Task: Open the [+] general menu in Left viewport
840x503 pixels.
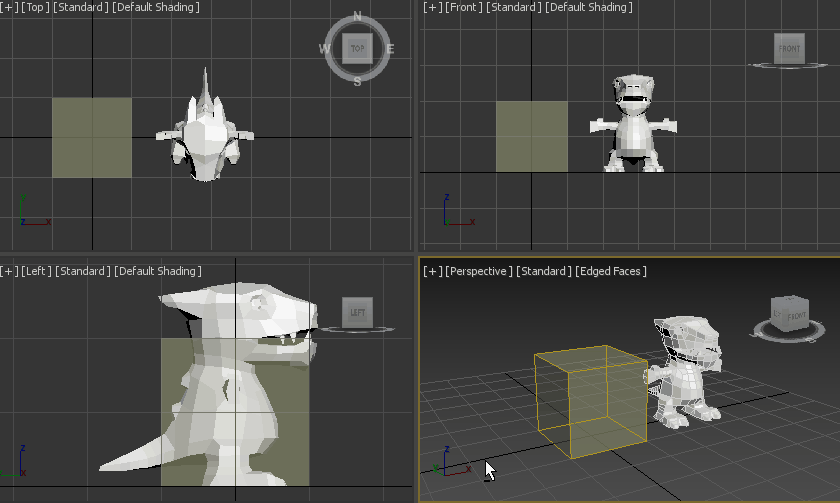Action: click(9, 272)
